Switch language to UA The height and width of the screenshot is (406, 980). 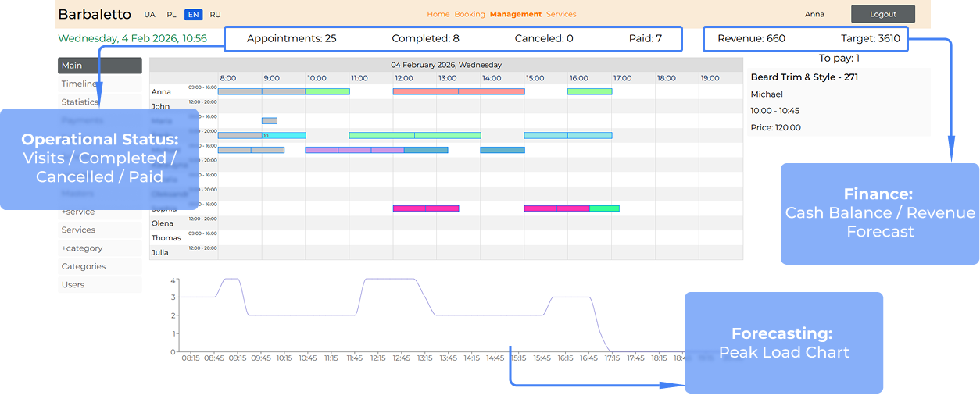[149, 15]
